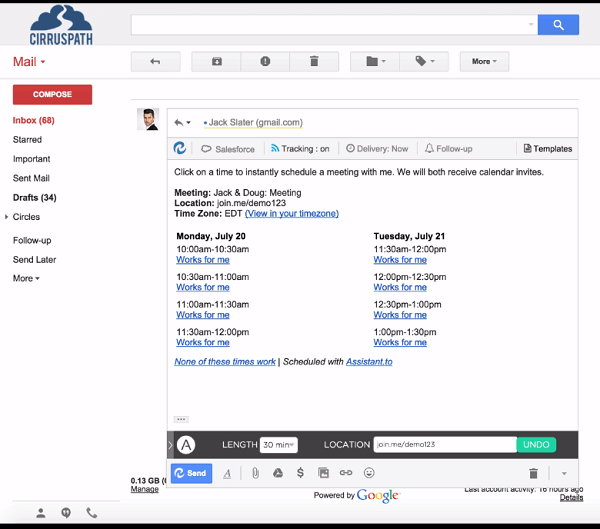Insert a link with the chain icon

coord(346,473)
